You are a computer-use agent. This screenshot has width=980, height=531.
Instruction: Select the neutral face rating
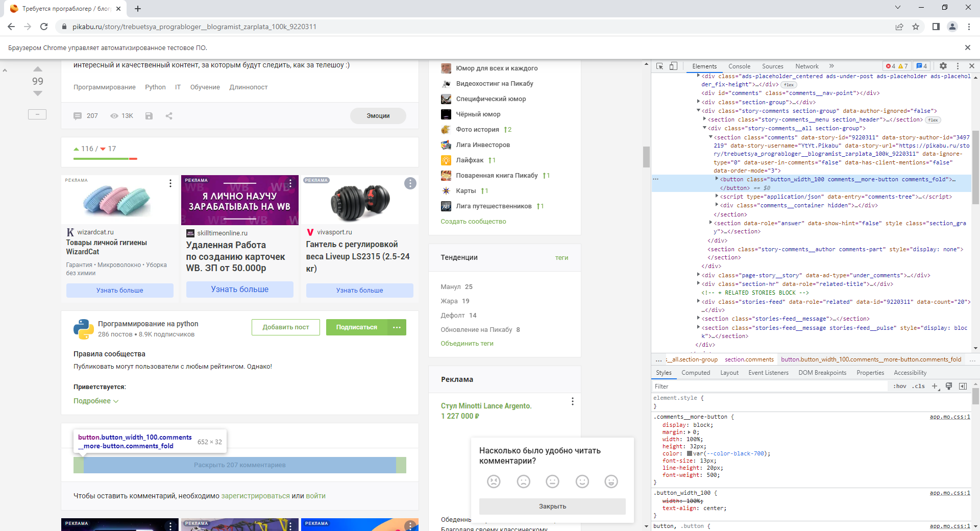click(x=552, y=481)
